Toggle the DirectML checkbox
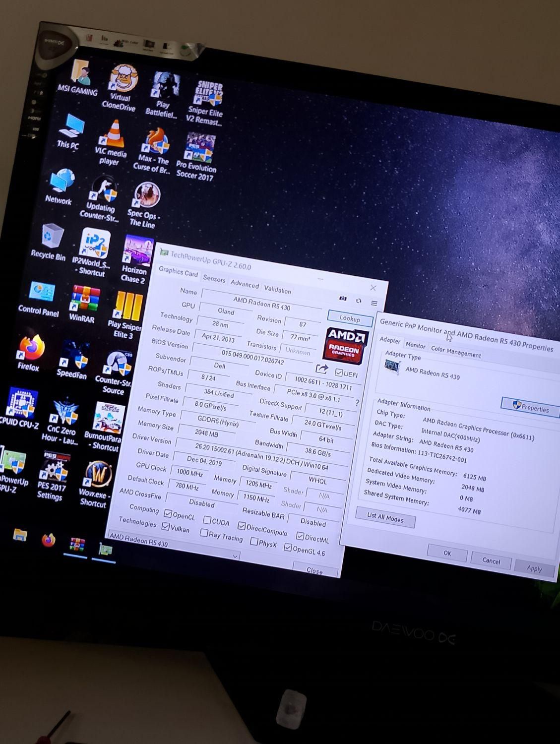Viewport: 560px width, 744px height. point(300,536)
